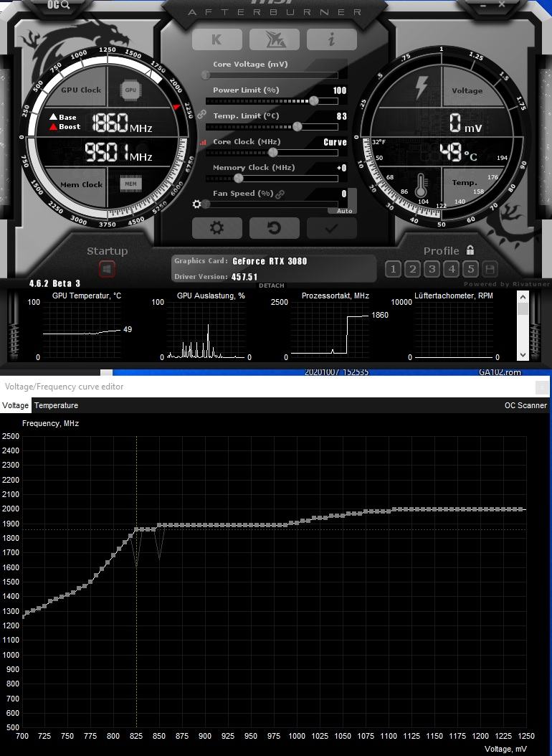This screenshot has width=552, height=756.
Task: Click the Kombustor K button
Action: [x=216, y=39]
